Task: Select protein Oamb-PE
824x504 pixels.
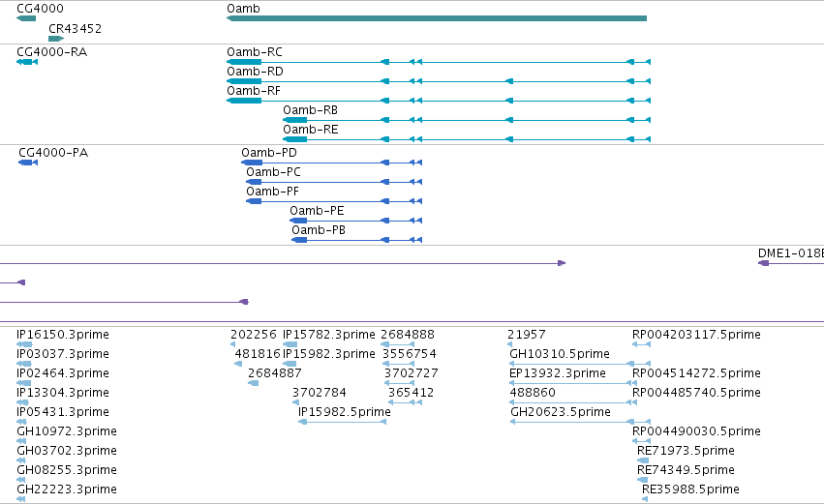Action: 317,211
